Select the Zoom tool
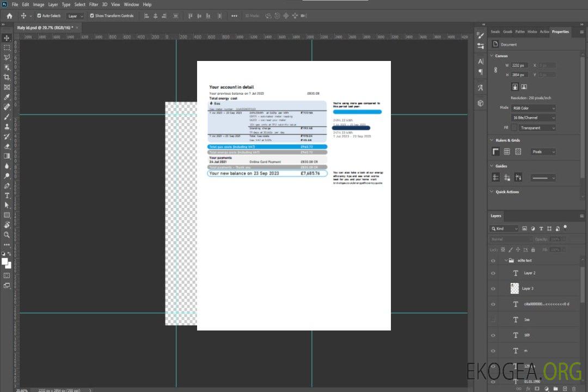This screenshot has width=588, height=392. [x=7, y=235]
